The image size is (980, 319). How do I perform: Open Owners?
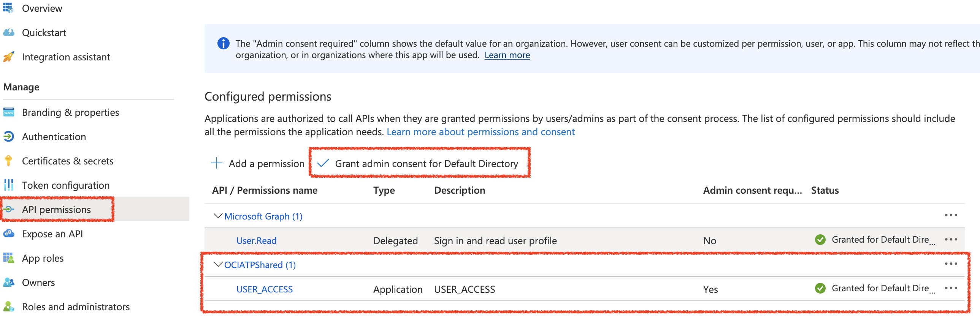[38, 283]
